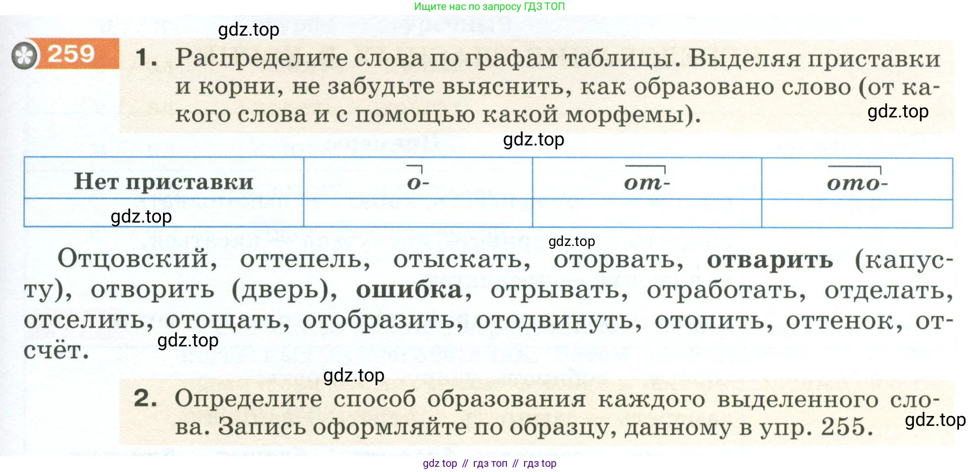Click the exercise number 259 badge
This screenshot has width=980, height=472.
tap(71, 54)
